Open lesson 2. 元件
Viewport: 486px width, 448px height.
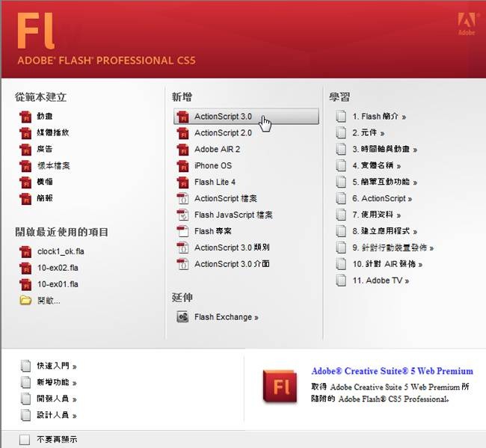click(368, 133)
